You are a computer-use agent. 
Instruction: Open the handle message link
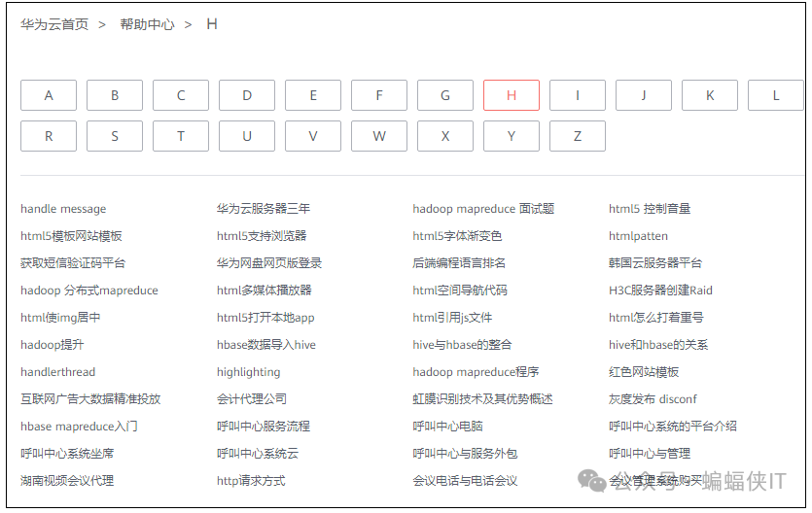click(63, 209)
